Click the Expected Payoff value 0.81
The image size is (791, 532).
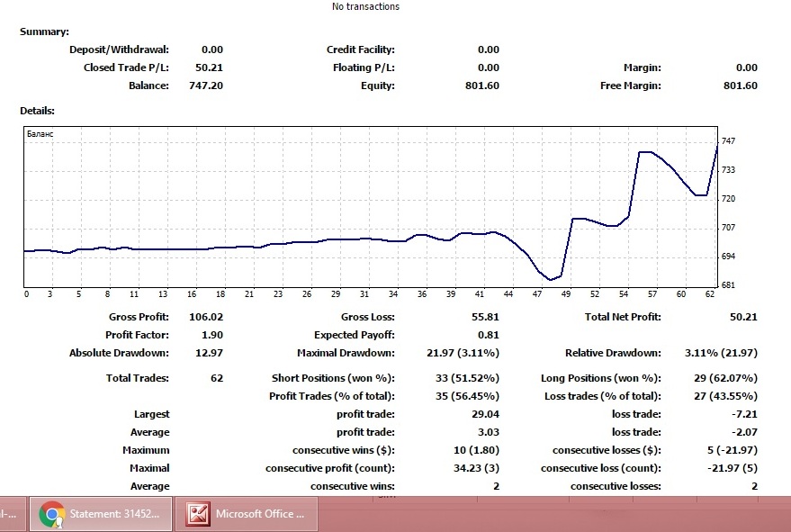click(x=488, y=335)
